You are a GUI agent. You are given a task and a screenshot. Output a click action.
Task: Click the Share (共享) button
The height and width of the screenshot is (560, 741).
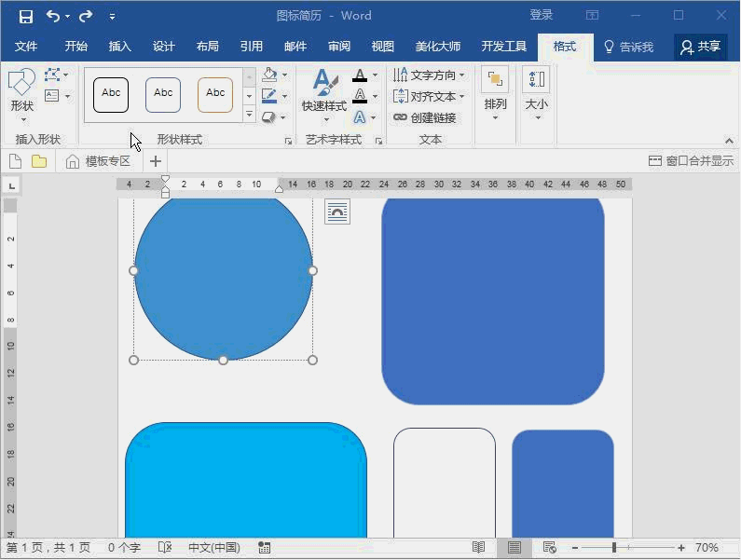pyautogui.click(x=700, y=47)
